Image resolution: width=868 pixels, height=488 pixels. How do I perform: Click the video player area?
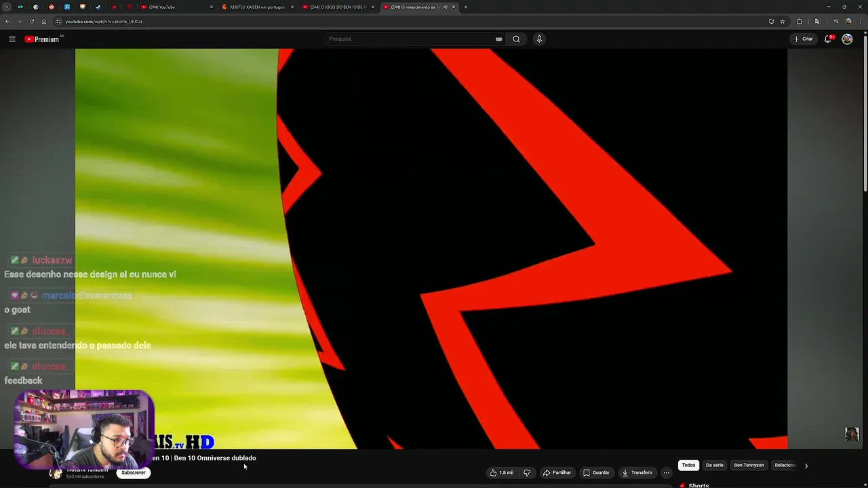pyautogui.click(x=431, y=249)
